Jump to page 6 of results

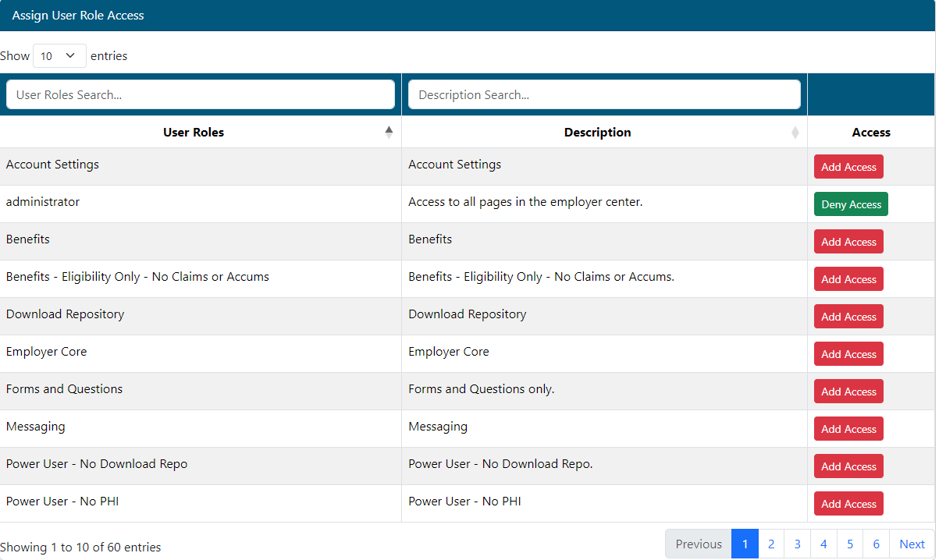[876, 544]
